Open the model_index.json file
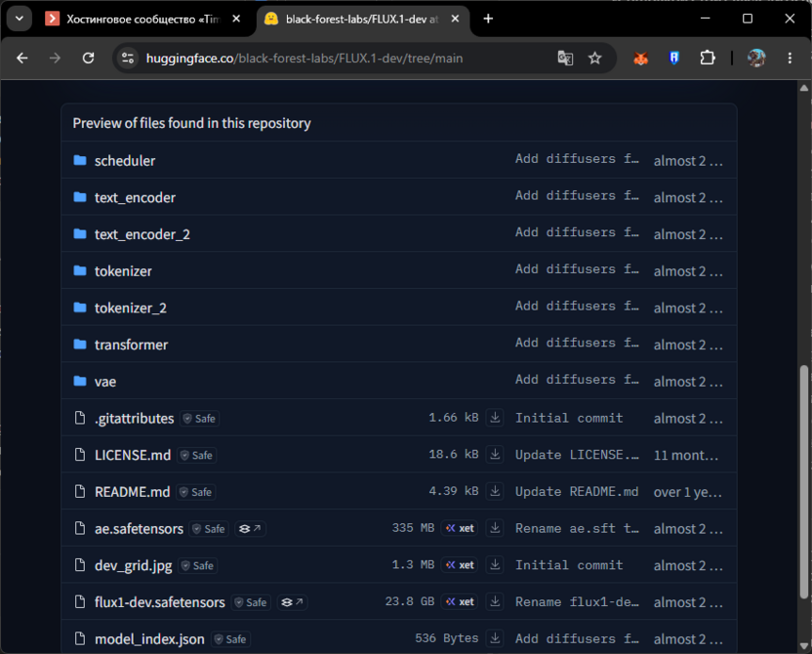The width and height of the screenshot is (812, 654). click(149, 639)
